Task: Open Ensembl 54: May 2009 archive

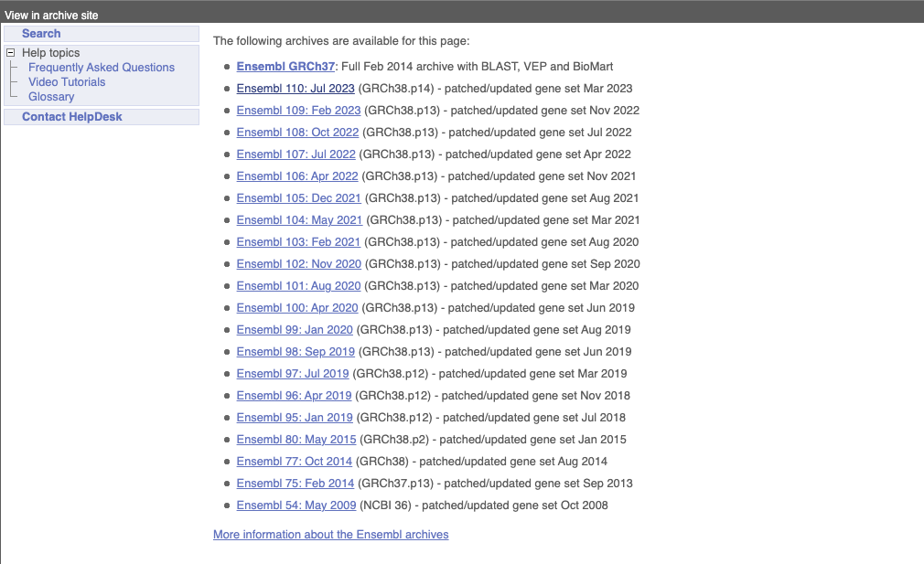Action: [296, 505]
